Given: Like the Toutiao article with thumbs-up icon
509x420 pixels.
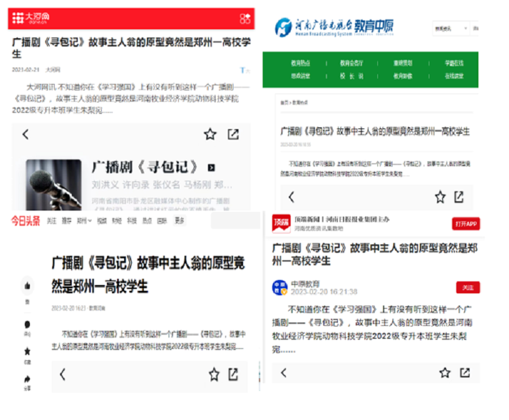Looking at the screenshot, I should point(27,285).
